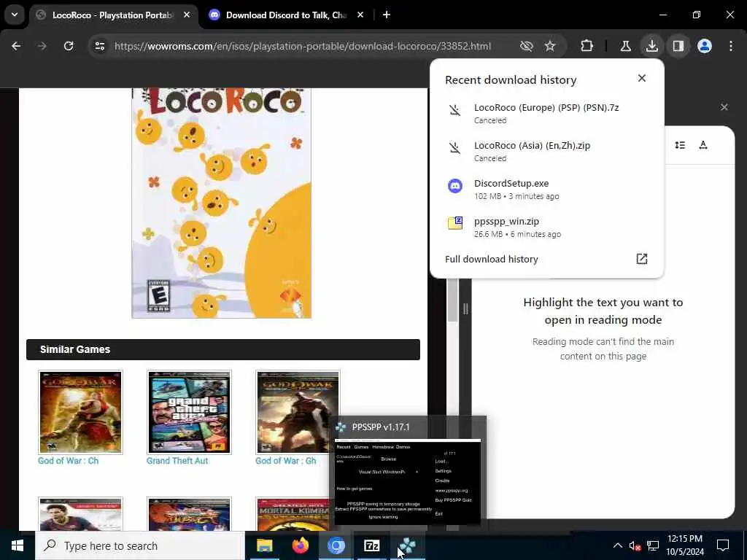Open the tab search dropdown arrow
The height and width of the screenshot is (560, 747).
point(15,15)
